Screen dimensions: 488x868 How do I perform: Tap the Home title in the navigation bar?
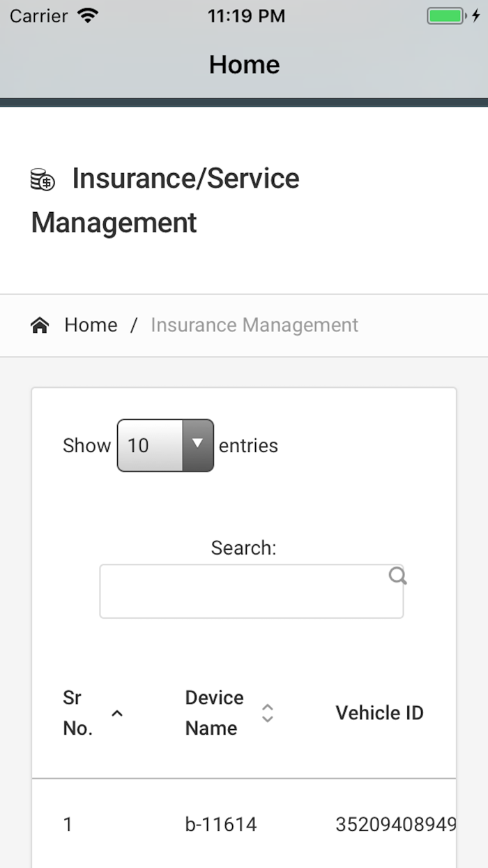pos(244,65)
